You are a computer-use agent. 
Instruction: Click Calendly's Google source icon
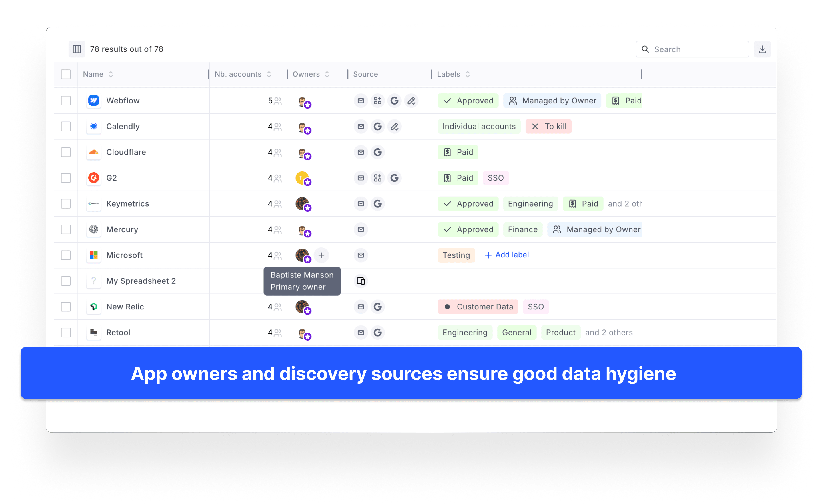[x=377, y=126]
